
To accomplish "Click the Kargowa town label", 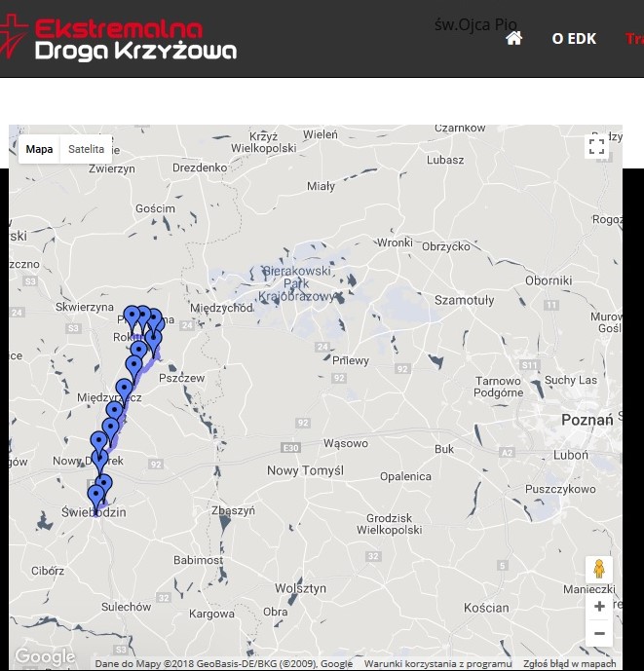I will [211, 615].
